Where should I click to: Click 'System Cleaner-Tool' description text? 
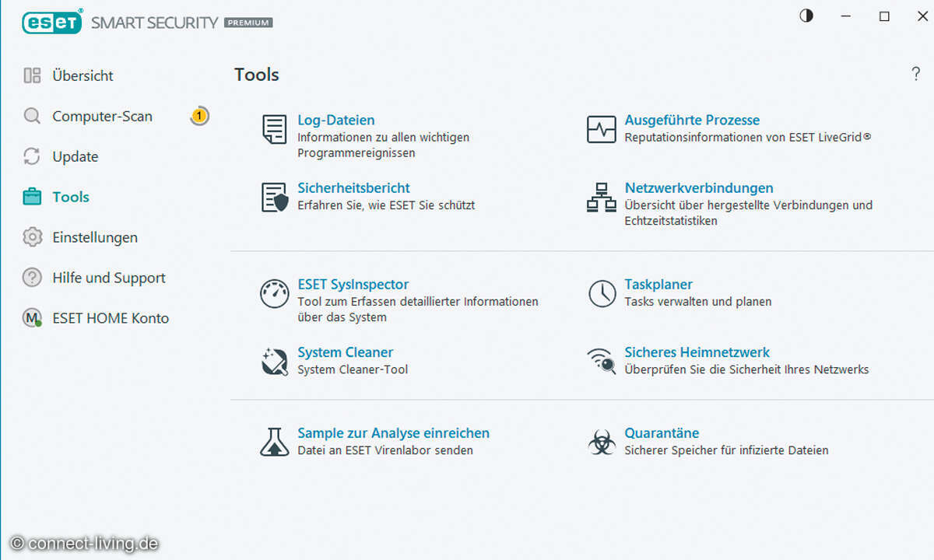353,369
